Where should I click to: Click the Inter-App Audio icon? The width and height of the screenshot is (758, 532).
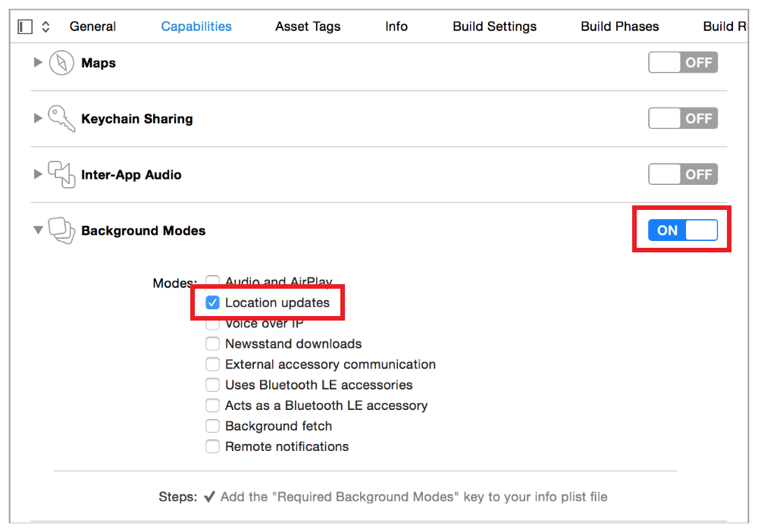(61, 174)
